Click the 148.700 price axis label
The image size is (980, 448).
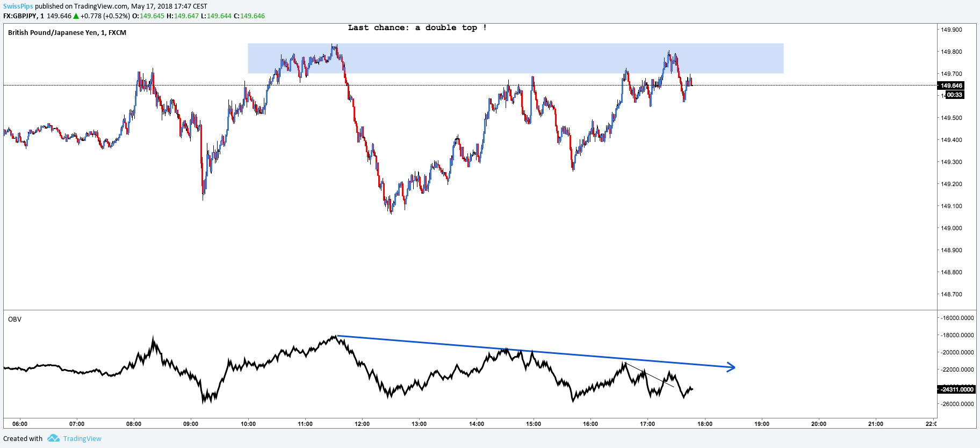pyautogui.click(x=951, y=294)
